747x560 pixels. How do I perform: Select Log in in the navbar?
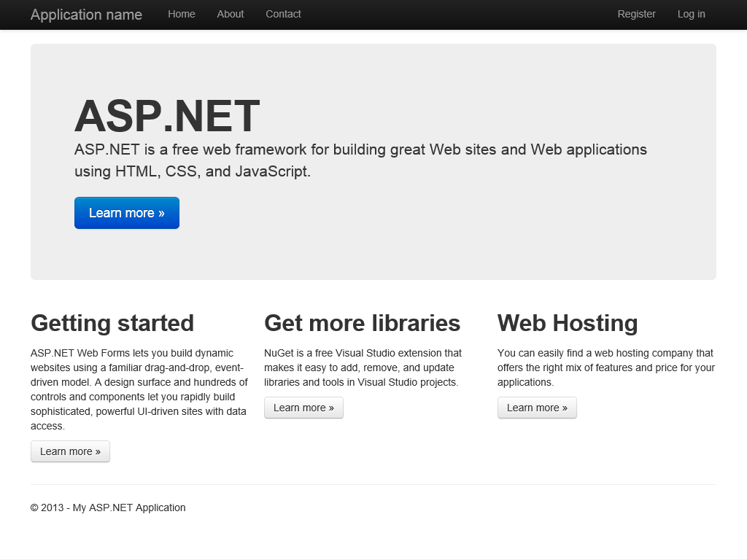pyautogui.click(x=692, y=15)
